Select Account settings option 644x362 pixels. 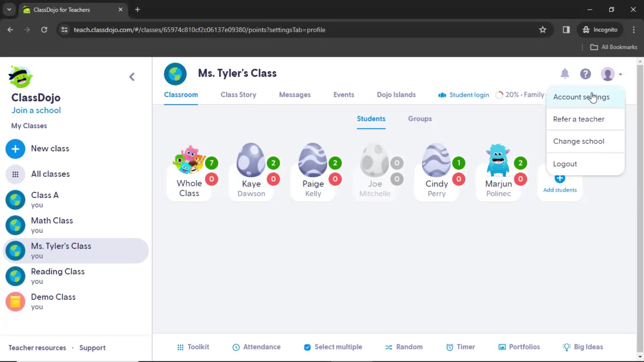(x=581, y=97)
